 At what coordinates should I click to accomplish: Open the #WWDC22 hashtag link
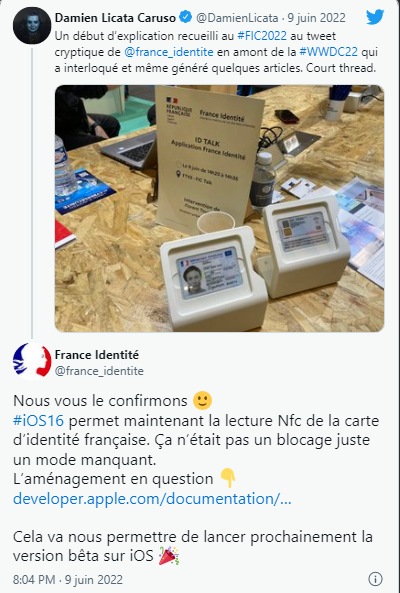pos(328,52)
